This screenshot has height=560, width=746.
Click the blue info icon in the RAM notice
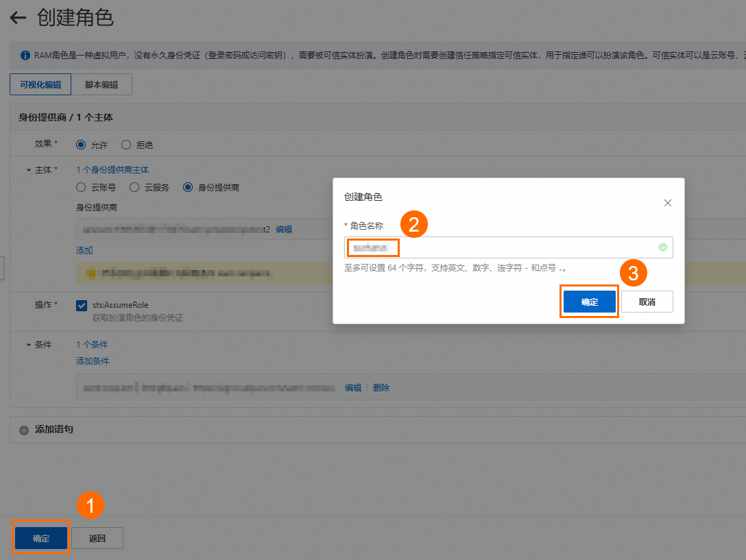tap(25, 56)
